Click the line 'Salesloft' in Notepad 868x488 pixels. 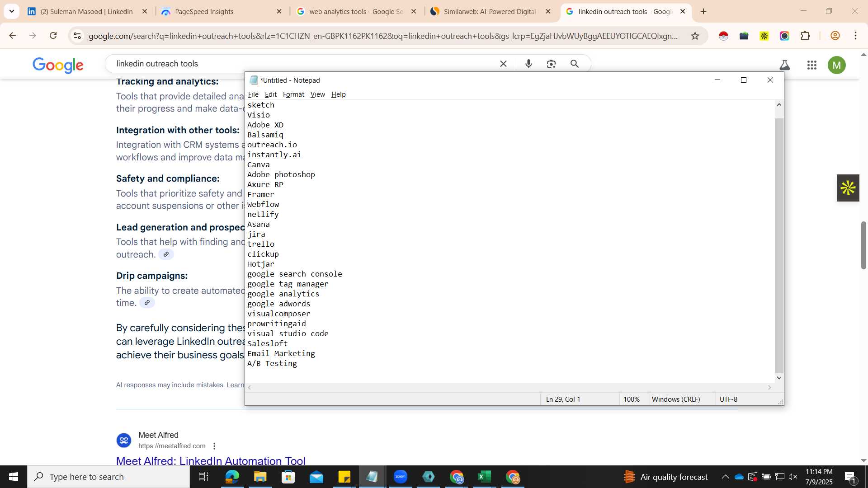[267, 343]
